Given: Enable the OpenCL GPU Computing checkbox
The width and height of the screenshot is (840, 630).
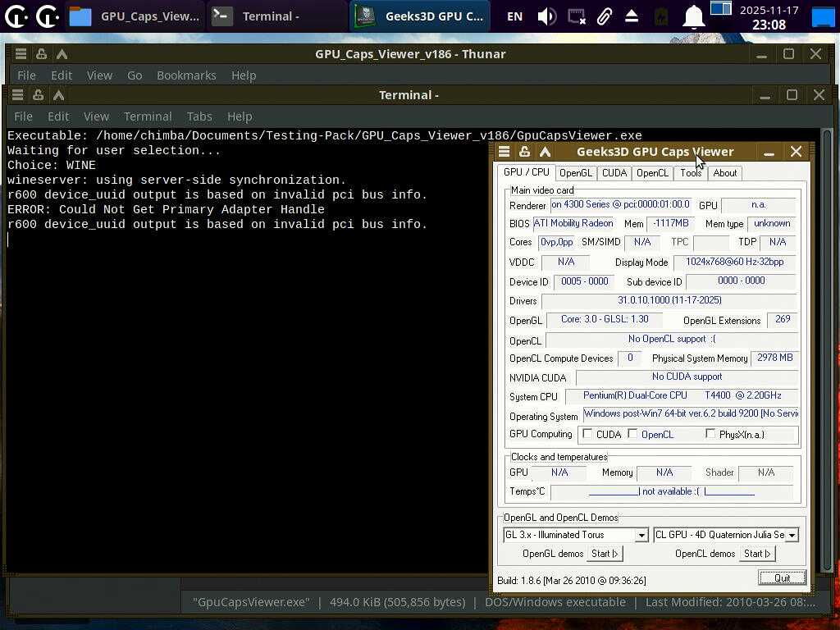Looking at the screenshot, I should [632, 433].
